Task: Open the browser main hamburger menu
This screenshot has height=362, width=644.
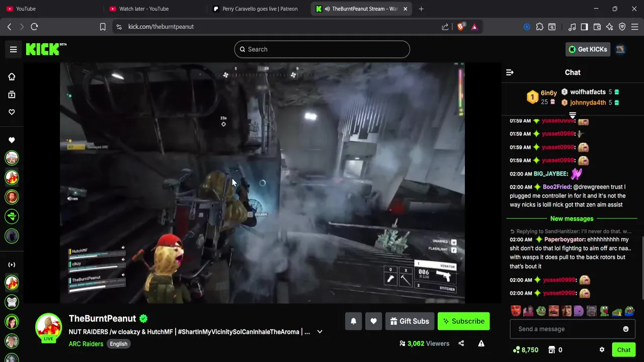Action: coord(635,27)
